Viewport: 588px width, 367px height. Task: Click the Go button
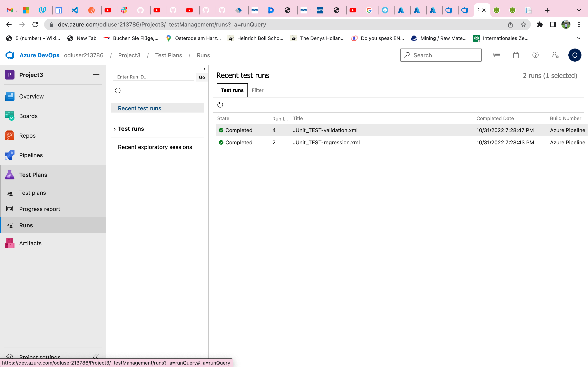tap(202, 77)
